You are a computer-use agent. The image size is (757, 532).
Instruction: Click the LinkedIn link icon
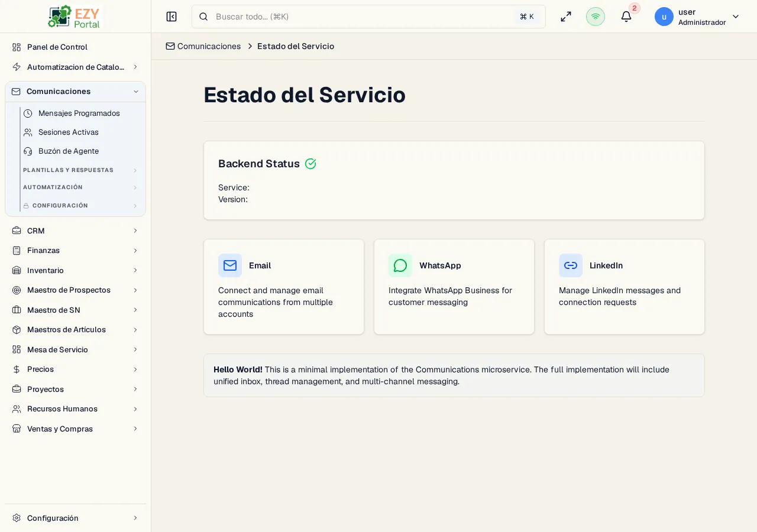571,265
